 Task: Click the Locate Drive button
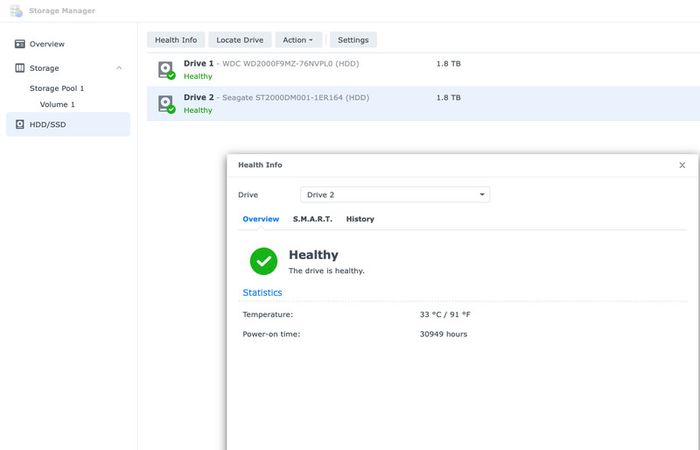tap(240, 40)
